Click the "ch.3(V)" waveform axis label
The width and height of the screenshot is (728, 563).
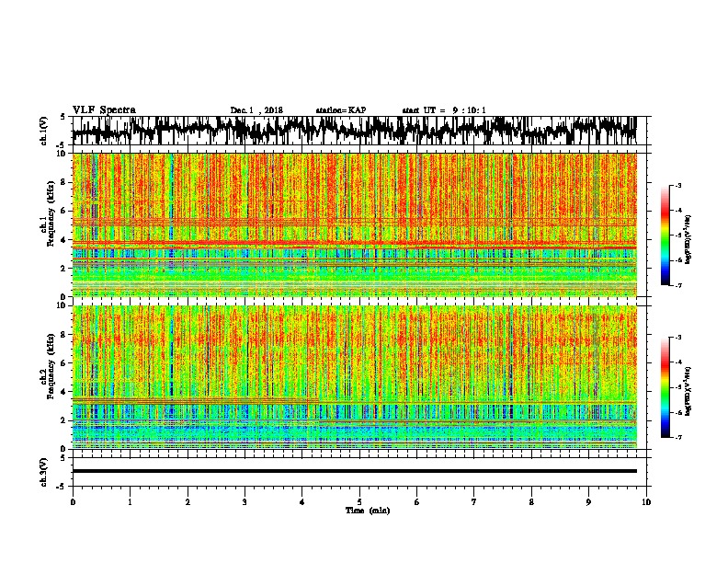click(44, 472)
